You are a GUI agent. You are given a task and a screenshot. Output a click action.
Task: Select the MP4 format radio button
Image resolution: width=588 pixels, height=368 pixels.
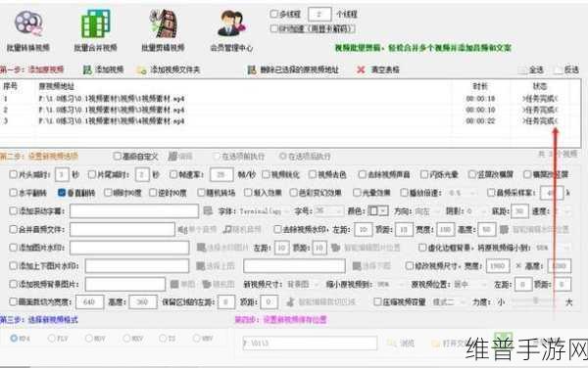tap(14, 338)
